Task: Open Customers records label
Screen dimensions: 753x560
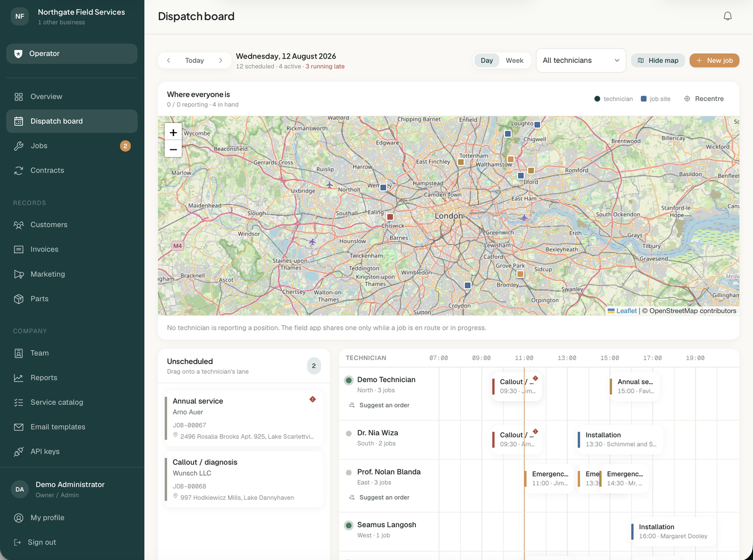Action: coord(49,225)
